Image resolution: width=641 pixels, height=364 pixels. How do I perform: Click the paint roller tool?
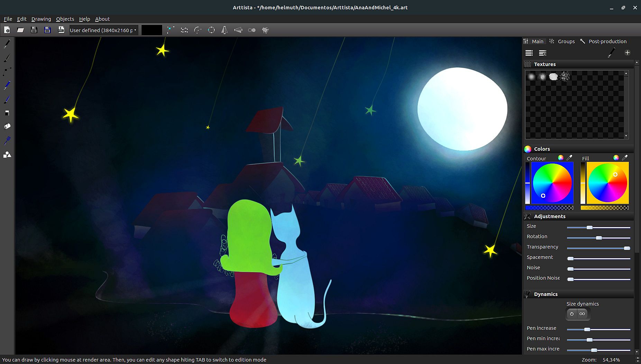[7, 127]
